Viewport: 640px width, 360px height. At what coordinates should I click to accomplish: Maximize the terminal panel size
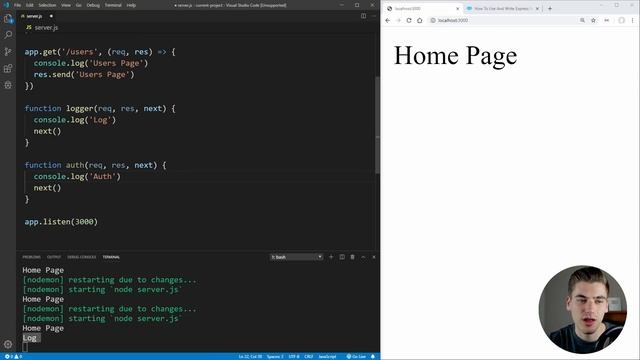pos(363,257)
